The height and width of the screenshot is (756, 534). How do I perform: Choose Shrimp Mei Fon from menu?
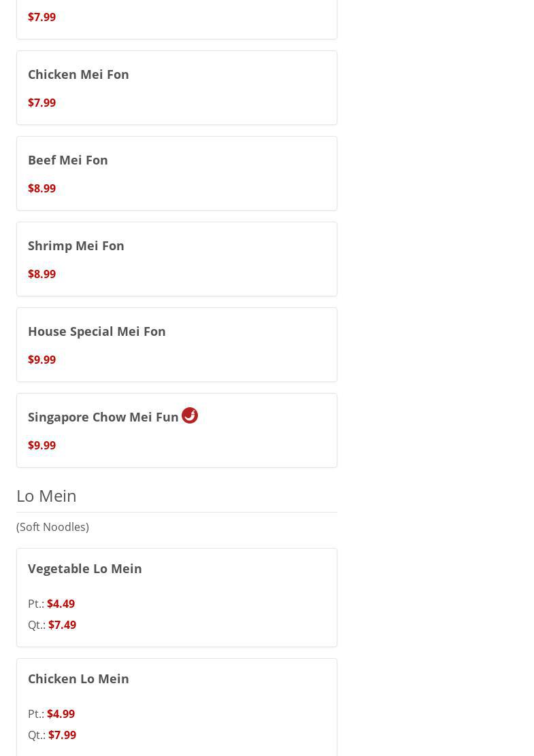(76, 245)
